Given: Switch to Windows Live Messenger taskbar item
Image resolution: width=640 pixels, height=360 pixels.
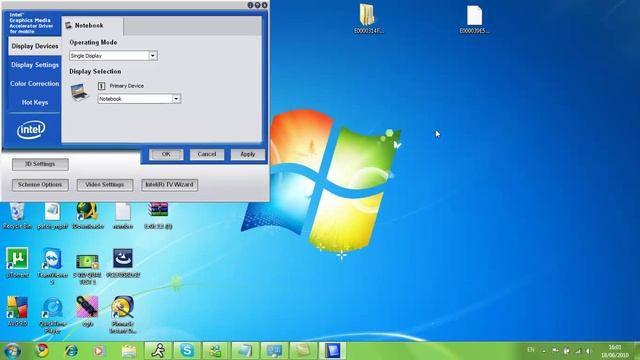Looking at the screenshot, I should (x=216, y=351).
